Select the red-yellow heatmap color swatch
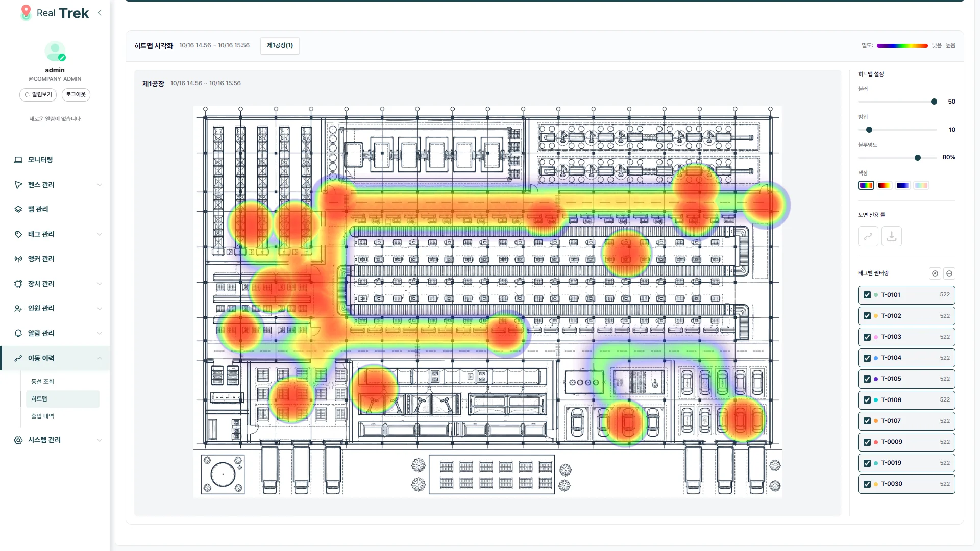This screenshot has width=980, height=551. tap(884, 185)
